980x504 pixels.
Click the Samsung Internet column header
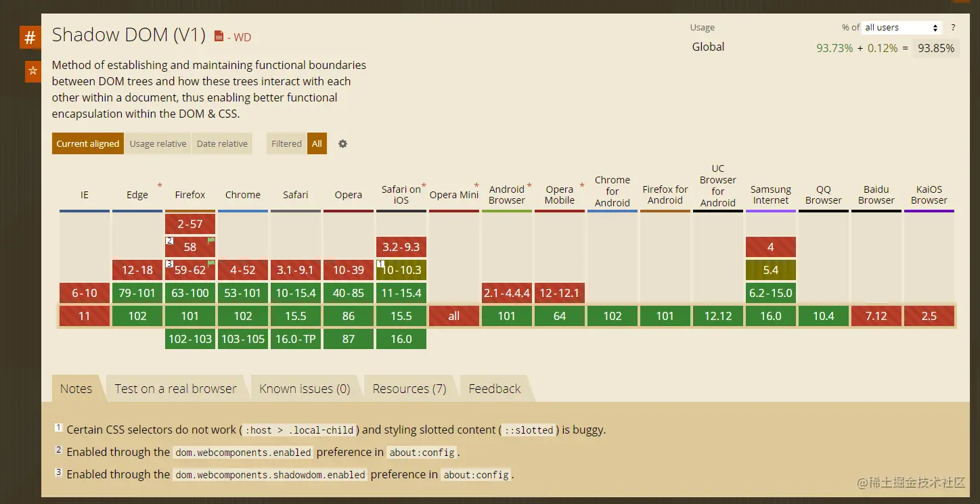coord(771,195)
